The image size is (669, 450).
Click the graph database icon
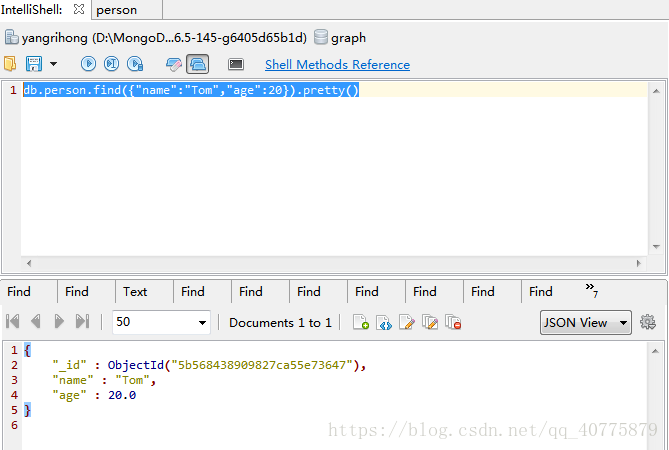[x=321, y=37]
